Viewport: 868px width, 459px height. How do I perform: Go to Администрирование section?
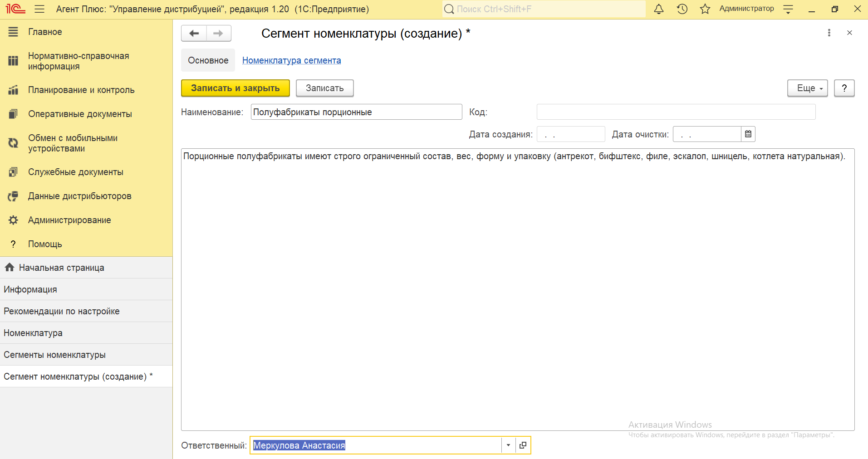click(69, 220)
